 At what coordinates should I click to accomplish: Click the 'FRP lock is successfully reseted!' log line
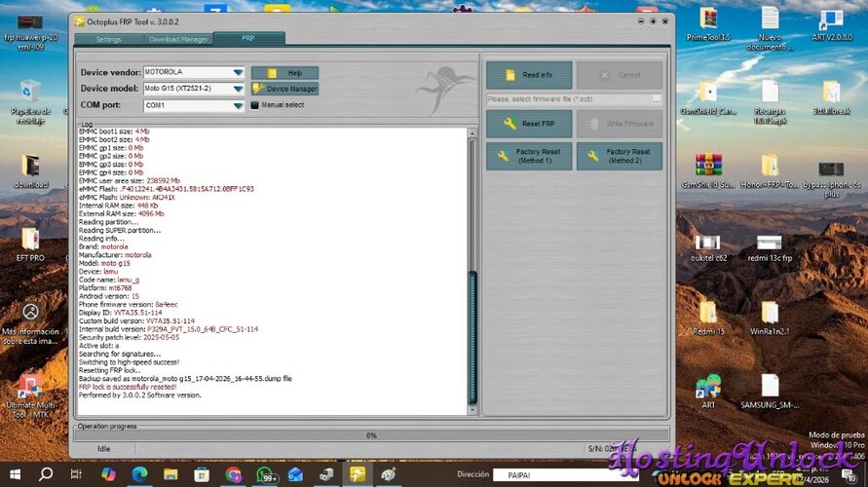[128, 387]
